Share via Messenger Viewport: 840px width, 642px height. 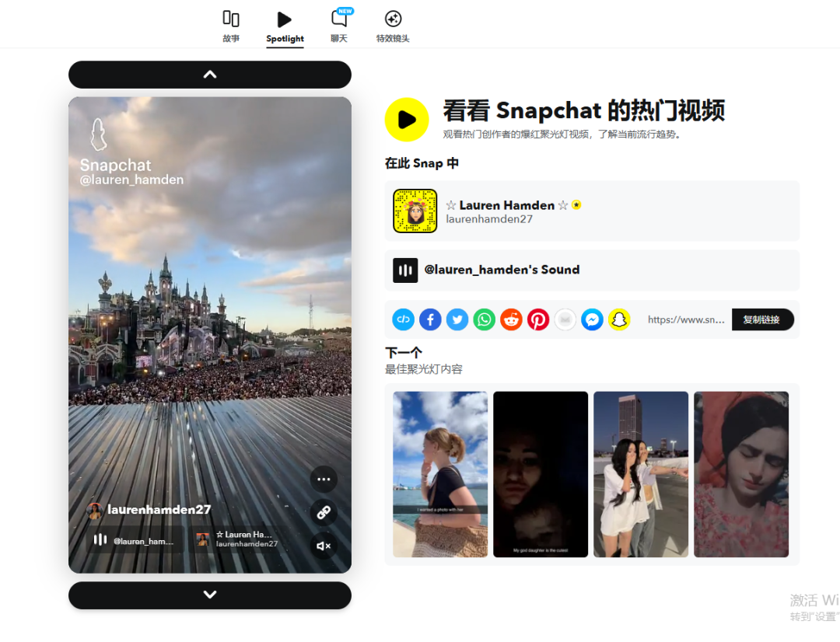(592, 319)
